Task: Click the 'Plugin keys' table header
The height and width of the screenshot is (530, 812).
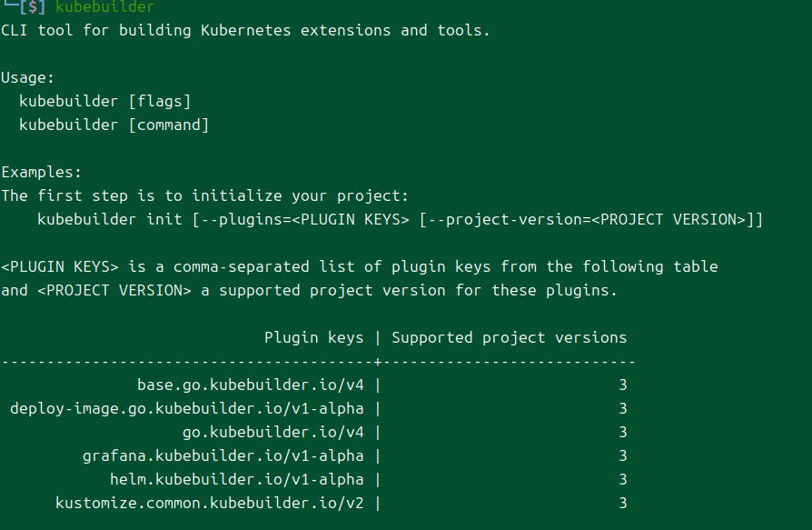Action: click(314, 338)
